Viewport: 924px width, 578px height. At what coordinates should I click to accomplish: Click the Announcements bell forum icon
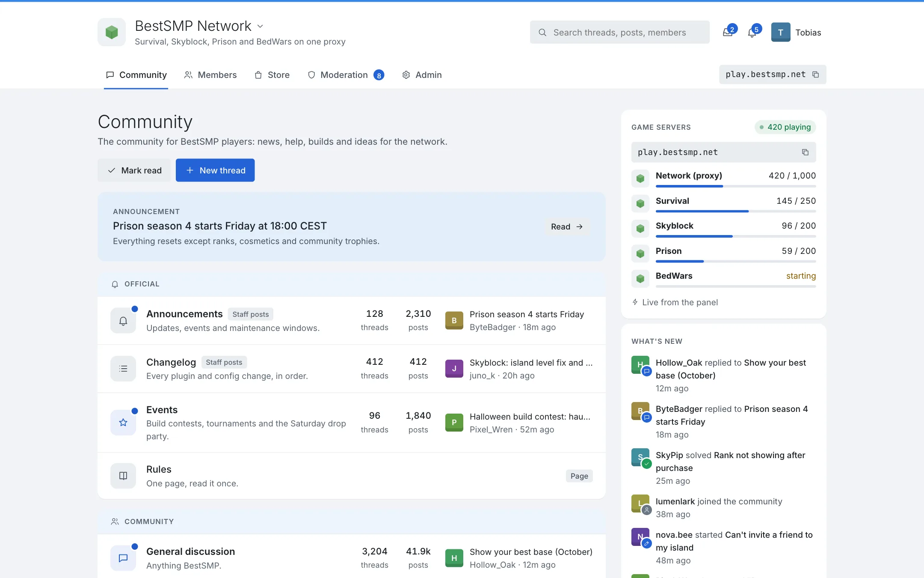click(x=123, y=321)
